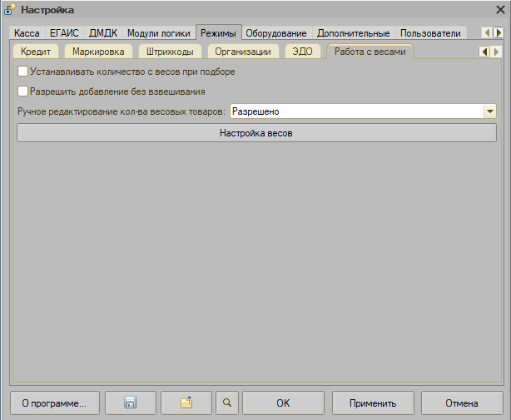This screenshot has width=511, height=420.
Task: Open the 'О программе...' dialog
Action: (54, 403)
